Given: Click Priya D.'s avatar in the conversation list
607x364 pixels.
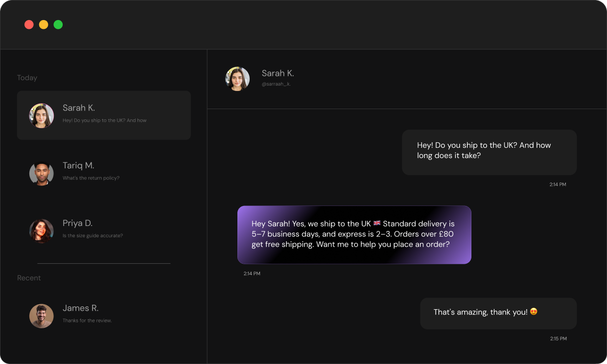Looking at the screenshot, I should coord(42,231).
